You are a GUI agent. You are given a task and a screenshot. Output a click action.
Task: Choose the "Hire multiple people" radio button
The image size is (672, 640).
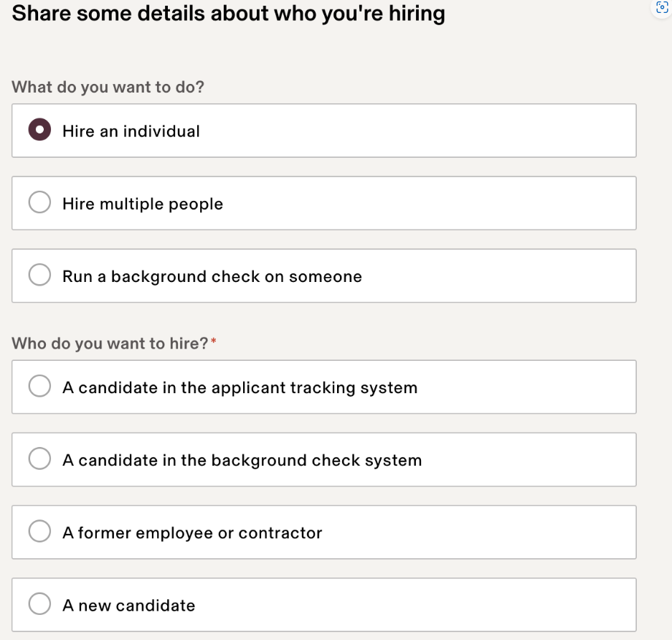coord(39,203)
